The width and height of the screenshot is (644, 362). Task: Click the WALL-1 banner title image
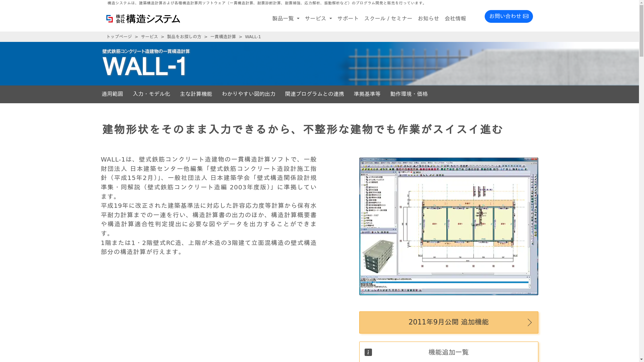coord(146,63)
